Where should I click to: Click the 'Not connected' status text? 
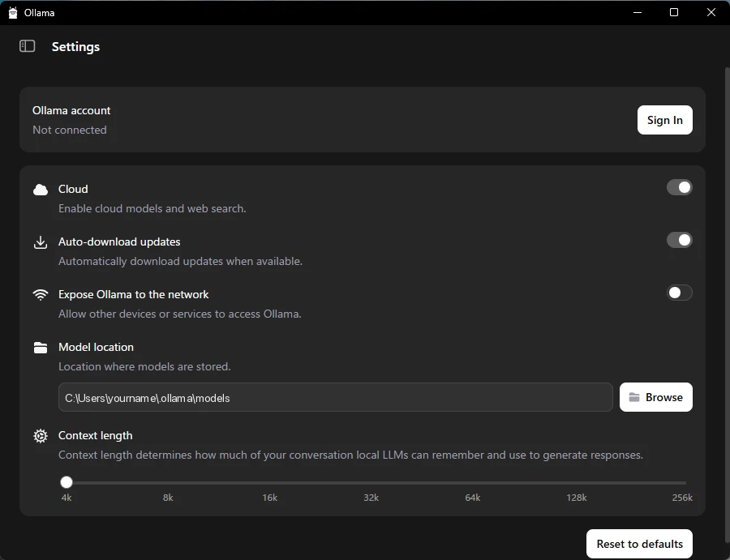click(x=70, y=130)
